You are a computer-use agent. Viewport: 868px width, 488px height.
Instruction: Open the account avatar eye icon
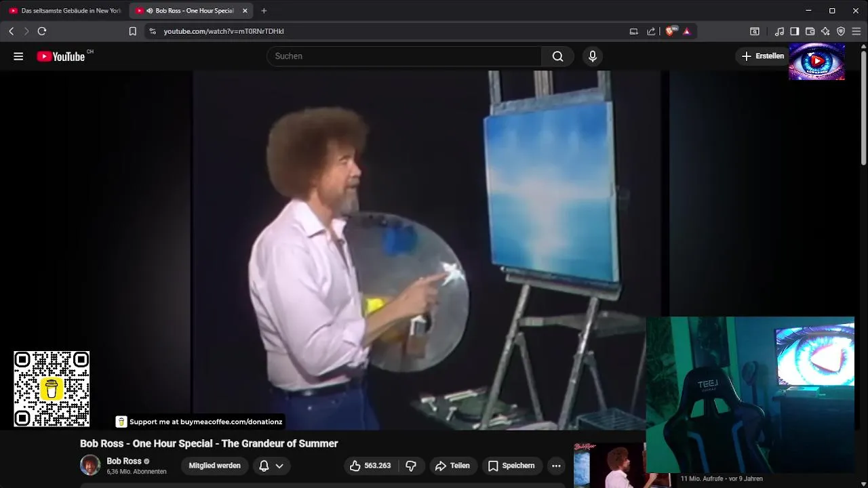[817, 62]
